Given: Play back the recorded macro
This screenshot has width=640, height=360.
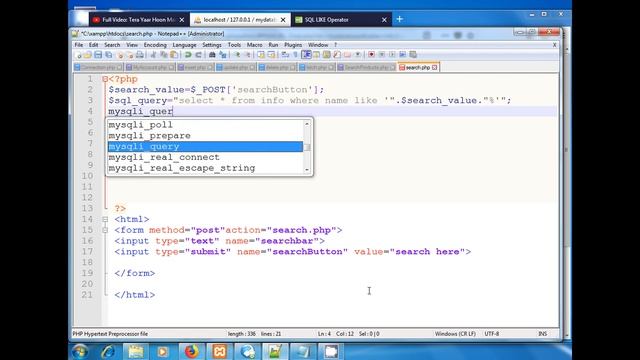Looking at the screenshot, I should point(392,54).
